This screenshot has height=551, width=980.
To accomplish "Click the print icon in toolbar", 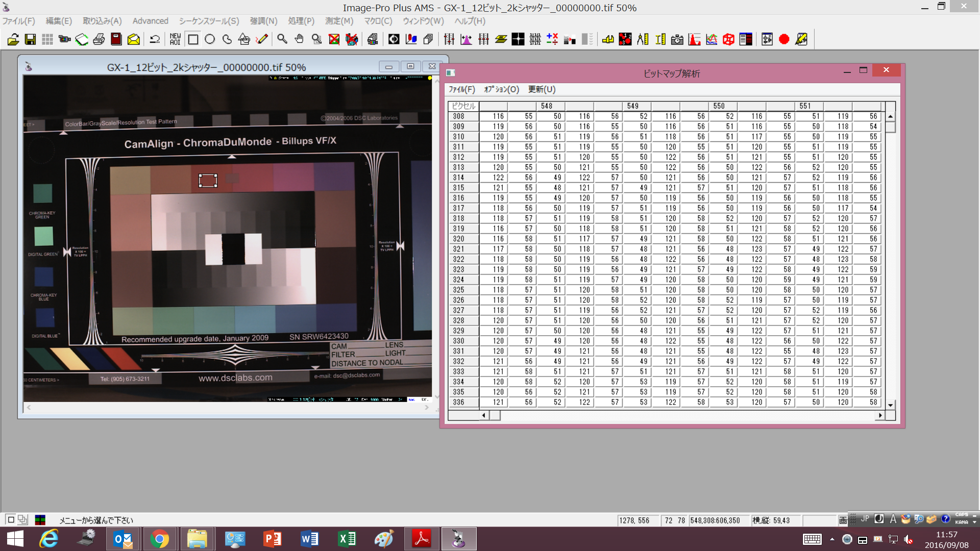I will click(99, 39).
